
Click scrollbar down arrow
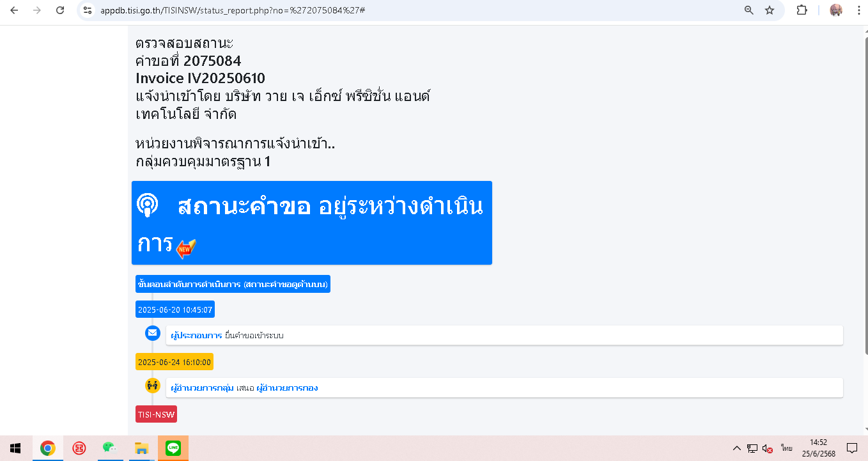865,430
